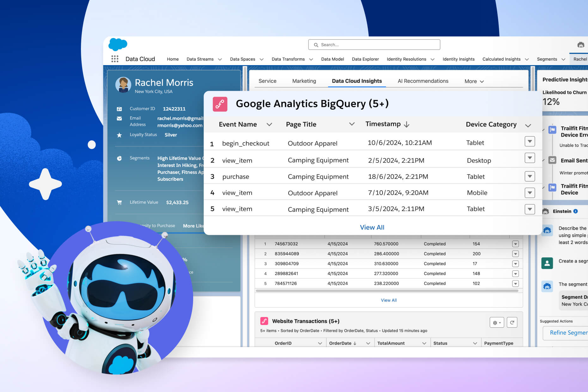
Task: Click the Einstein assistant icon in header
Action: 580,45
